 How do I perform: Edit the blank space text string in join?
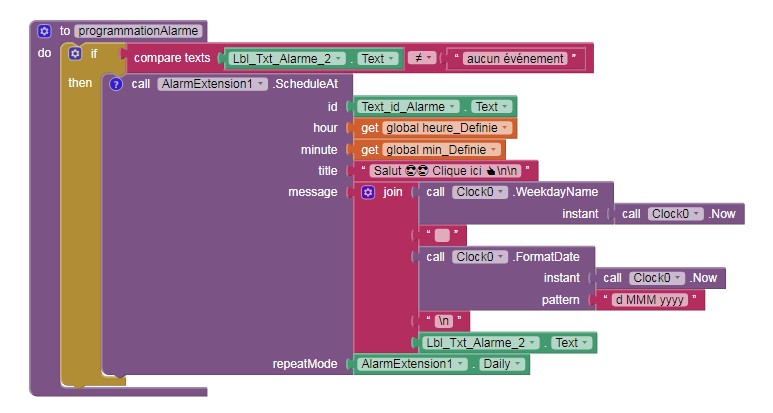click(442, 236)
